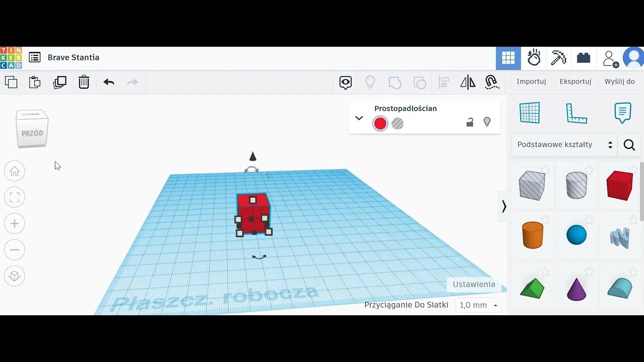Search shapes with the magnifier icon

click(x=629, y=145)
